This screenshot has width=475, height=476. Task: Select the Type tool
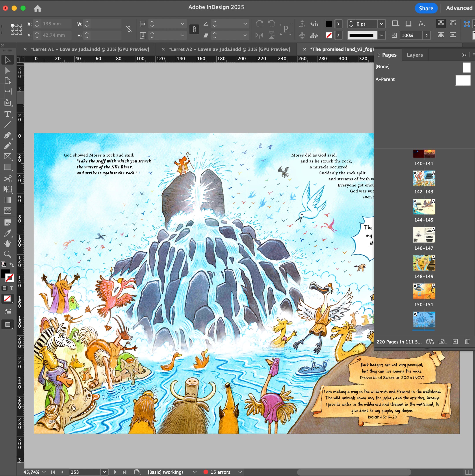(8, 114)
